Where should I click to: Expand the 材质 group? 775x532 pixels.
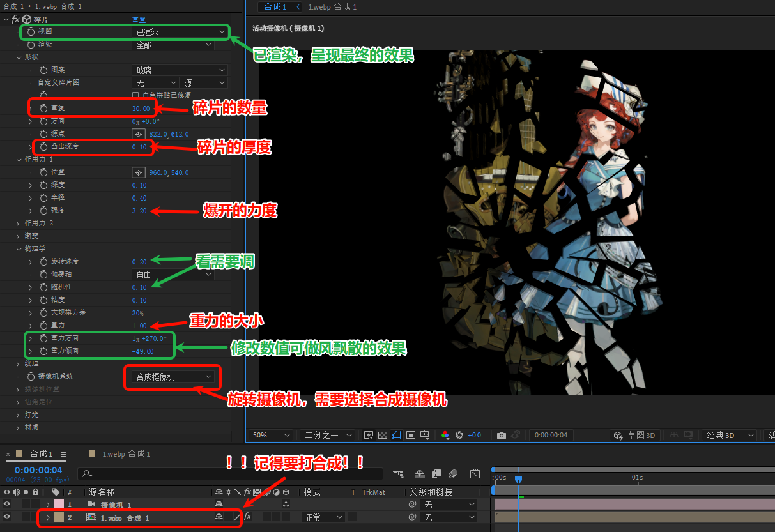(x=19, y=428)
